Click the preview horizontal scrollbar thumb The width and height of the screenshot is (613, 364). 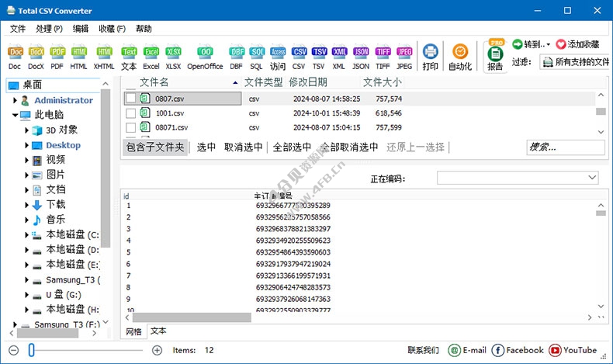[192, 317]
